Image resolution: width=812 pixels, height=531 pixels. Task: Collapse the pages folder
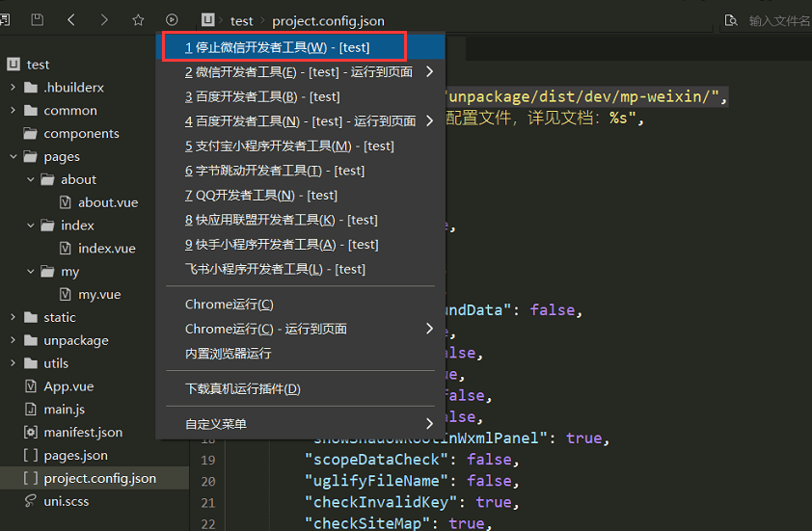13,156
